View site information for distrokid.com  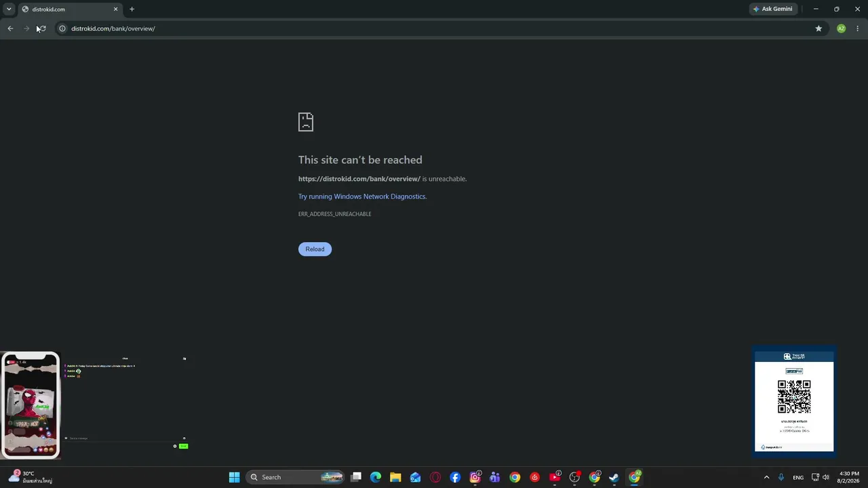pyautogui.click(x=62, y=28)
